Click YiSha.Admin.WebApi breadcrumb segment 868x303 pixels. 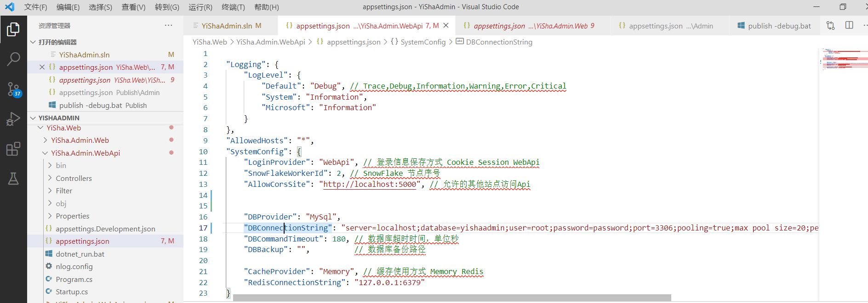click(271, 42)
